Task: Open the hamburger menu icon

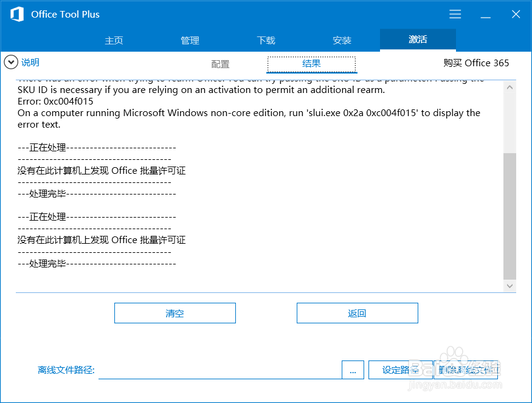Action: (x=455, y=14)
